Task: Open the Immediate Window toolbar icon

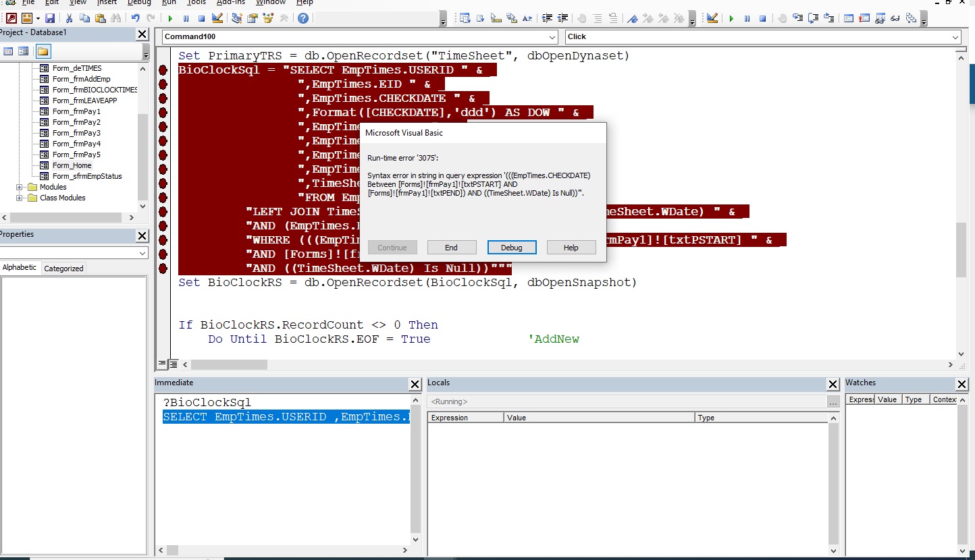Action: pyautogui.click(x=864, y=18)
